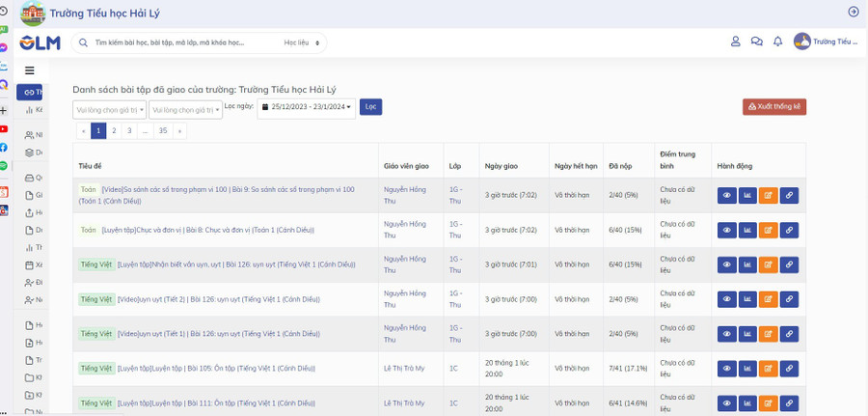Jump to page 35 in pagination
The image size is (868, 416).
(163, 130)
